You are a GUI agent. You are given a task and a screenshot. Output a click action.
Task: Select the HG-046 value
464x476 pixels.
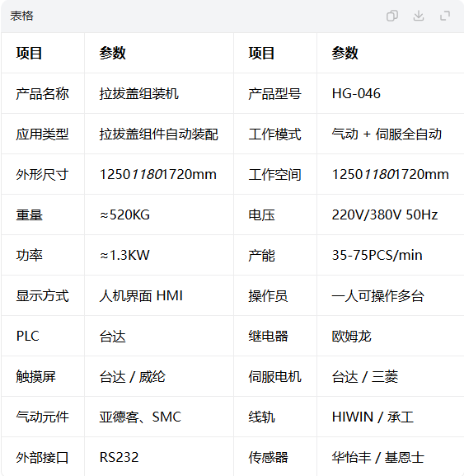356,93
